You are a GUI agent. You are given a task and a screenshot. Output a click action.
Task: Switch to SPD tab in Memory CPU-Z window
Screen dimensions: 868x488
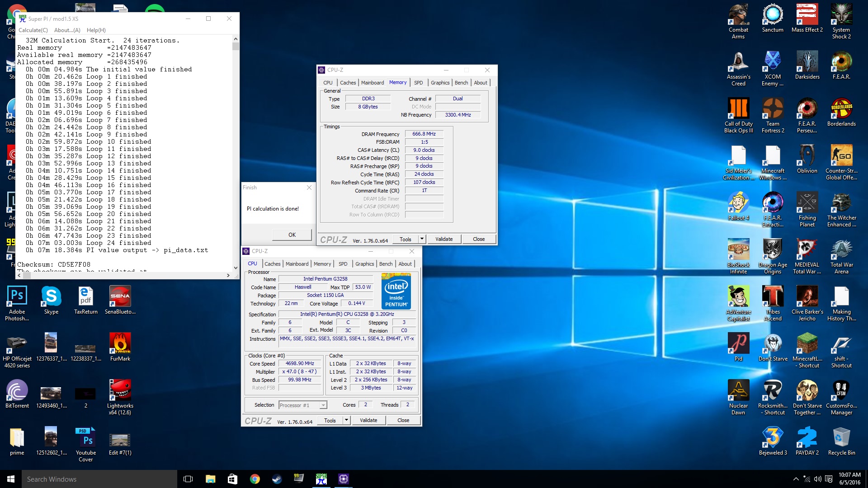[419, 83]
